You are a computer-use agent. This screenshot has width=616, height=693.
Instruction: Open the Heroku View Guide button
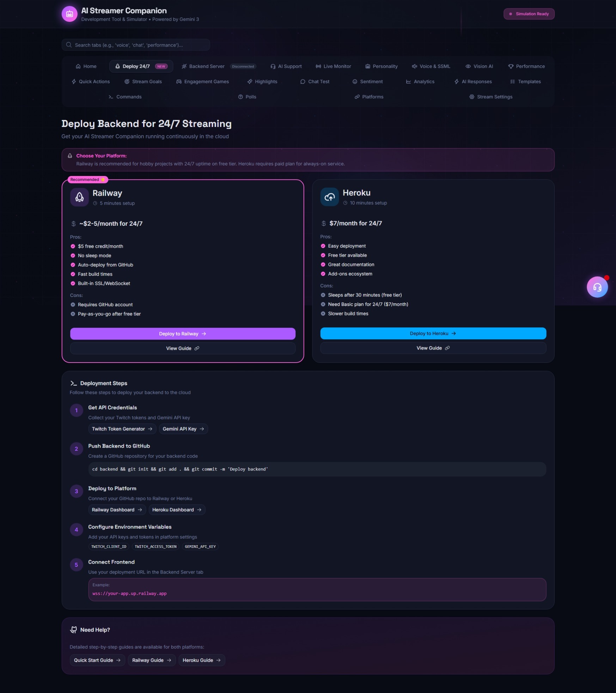[x=433, y=348]
